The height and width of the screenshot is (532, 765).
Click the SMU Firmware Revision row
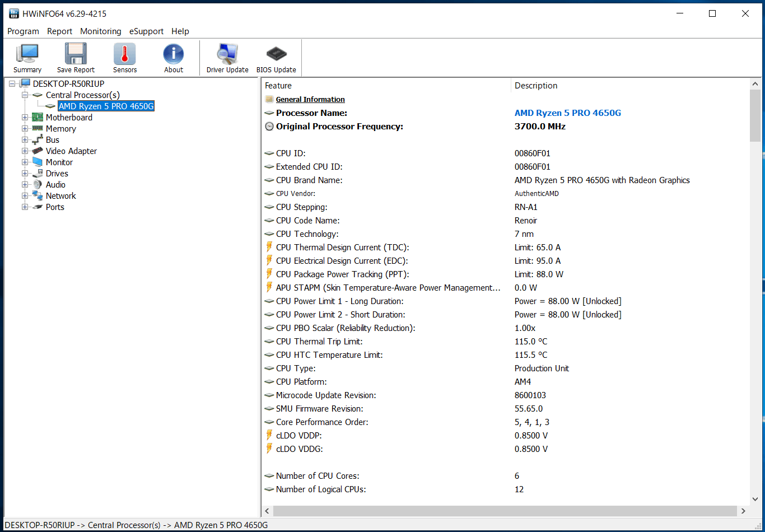[505, 409]
